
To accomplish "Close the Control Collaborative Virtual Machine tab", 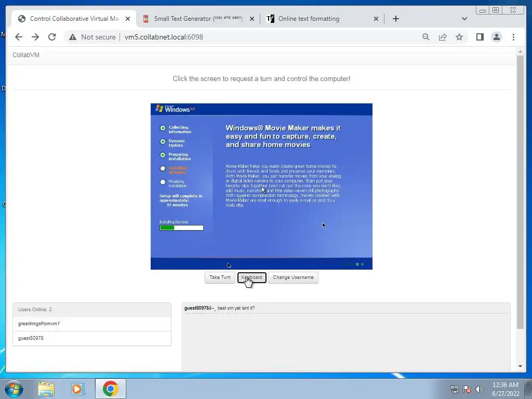I will 128,19.
